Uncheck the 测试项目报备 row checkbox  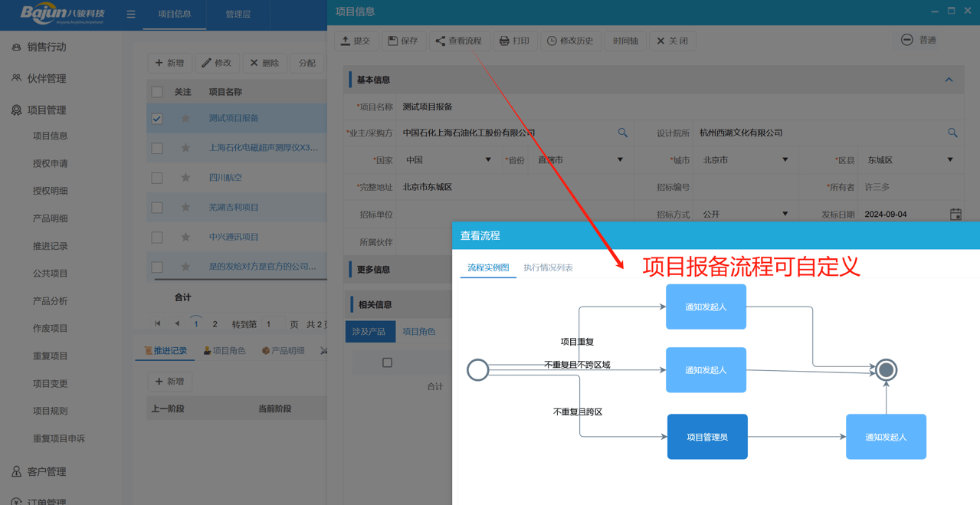[x=157, y=119]
